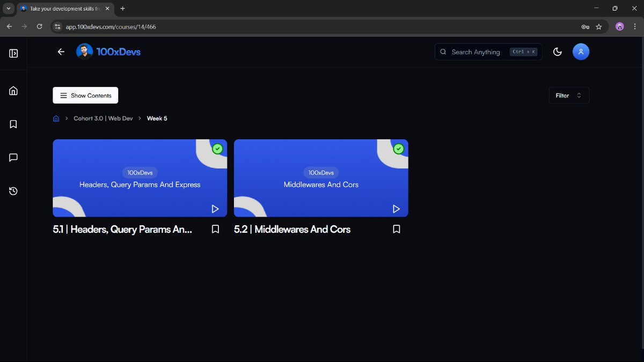Click 100xDevs badge on Headers card

coord(140,173)
